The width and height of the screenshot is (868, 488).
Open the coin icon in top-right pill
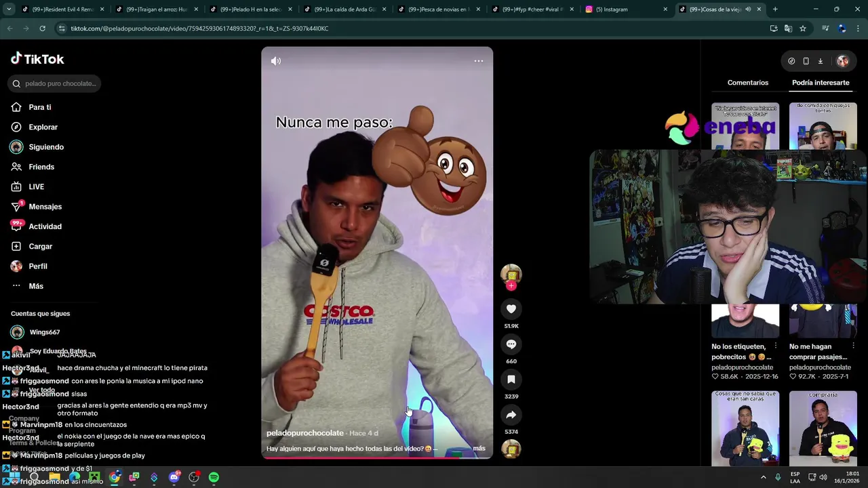791,61
